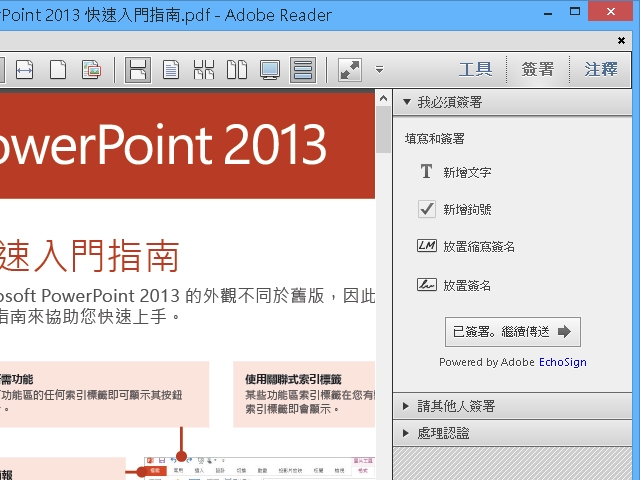Select two-page view icon
Viewport: 640px width, 480px height.
(237, 70)
